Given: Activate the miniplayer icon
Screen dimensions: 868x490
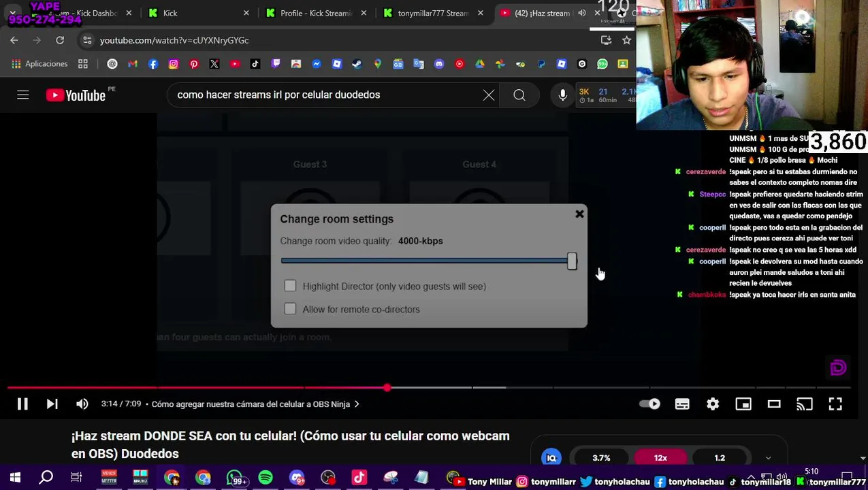Looking at the screenshot, I should 743,404.
